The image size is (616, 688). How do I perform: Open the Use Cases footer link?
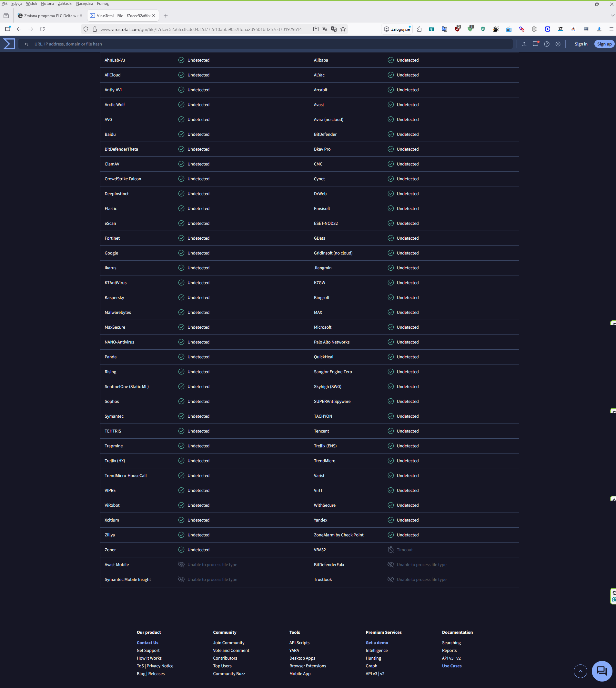(x=451, y=666)
